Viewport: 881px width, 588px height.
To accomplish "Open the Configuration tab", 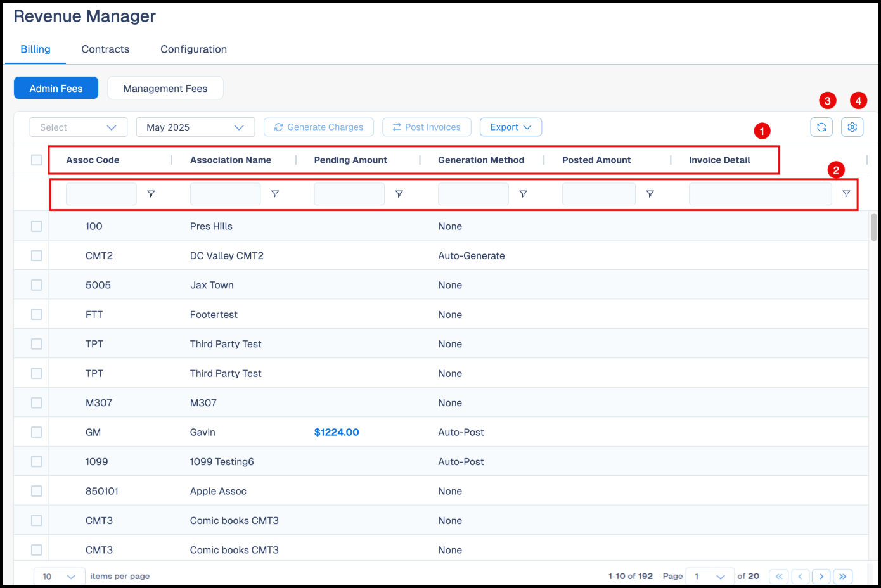I will (193, 49).
